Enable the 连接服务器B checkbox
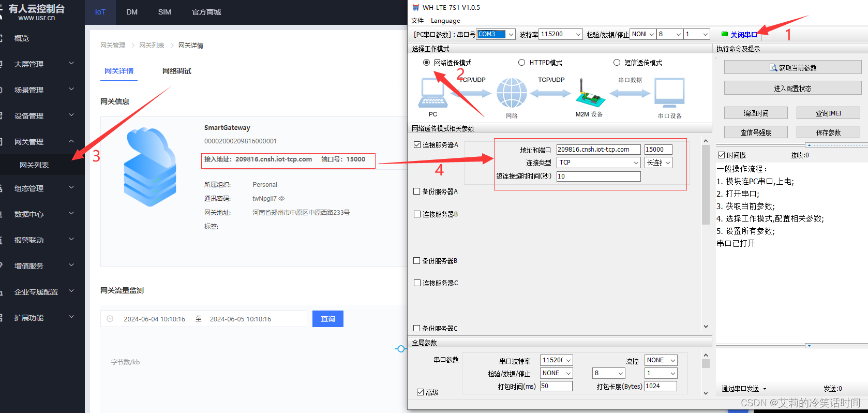Image resolution: width=868 pixels, height=413 pixels. (x=417, y=214)
